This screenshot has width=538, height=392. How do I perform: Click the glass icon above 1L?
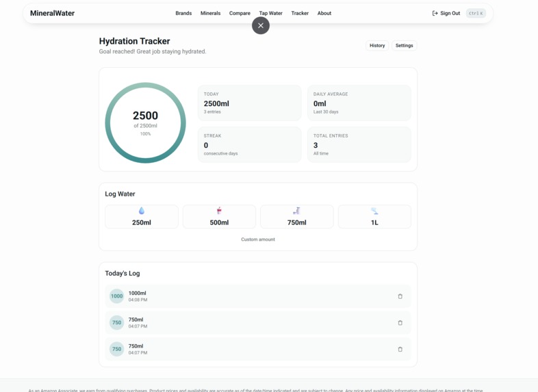[x=374, y=211]
